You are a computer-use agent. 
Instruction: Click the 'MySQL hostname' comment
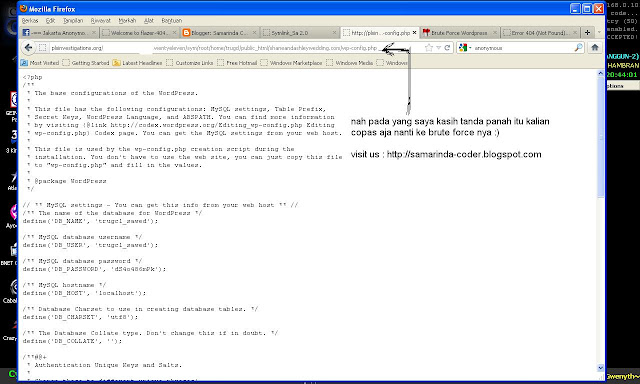click(x=64, y=285)
